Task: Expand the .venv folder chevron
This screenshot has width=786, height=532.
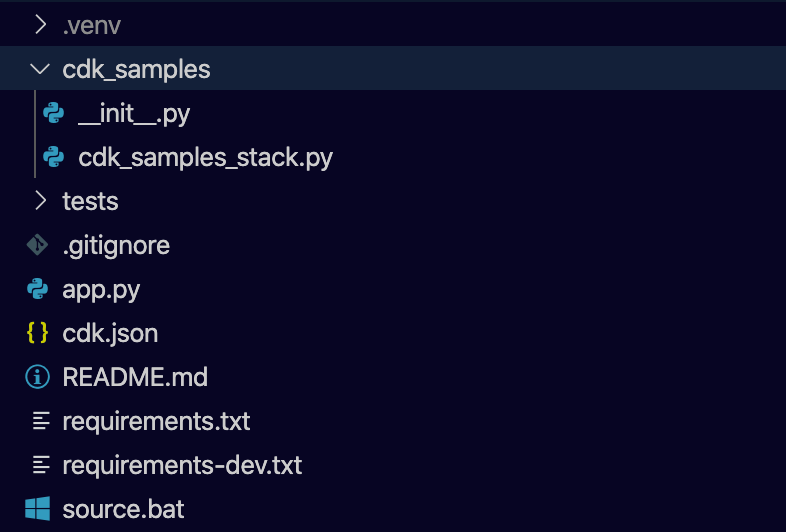Action: (40, 25)
